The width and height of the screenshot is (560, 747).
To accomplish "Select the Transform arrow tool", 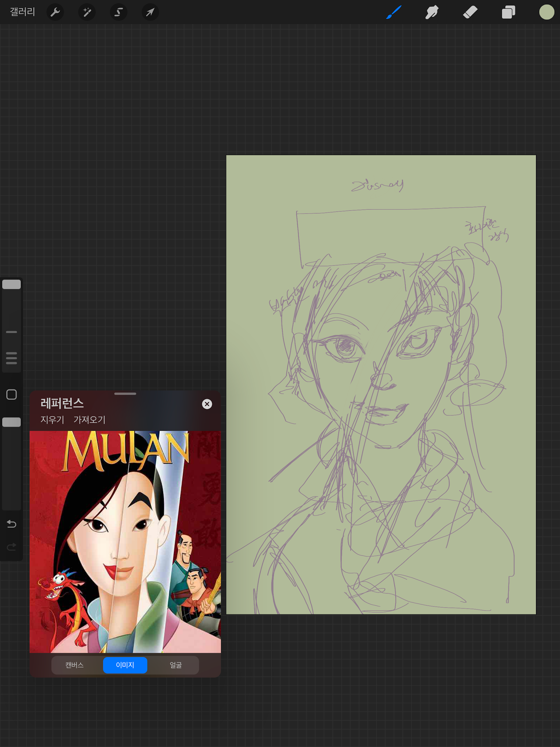I will pyautogui.click(x=150, y=12).
